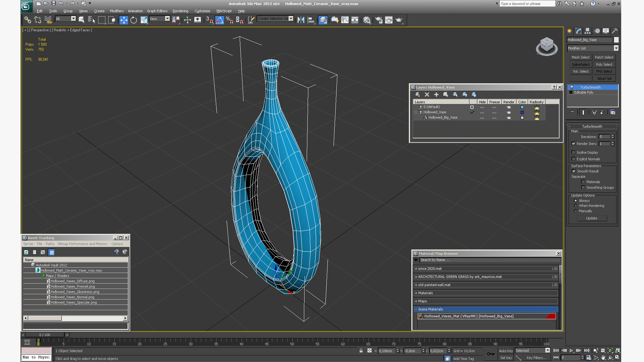
Task: Click the Mirror tool icon
Action: point(301,20)
